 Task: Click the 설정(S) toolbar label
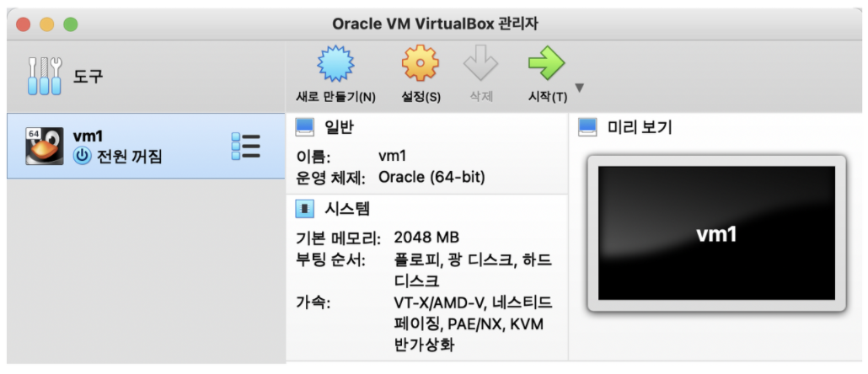pyautogui.click(x=421, y=97)
